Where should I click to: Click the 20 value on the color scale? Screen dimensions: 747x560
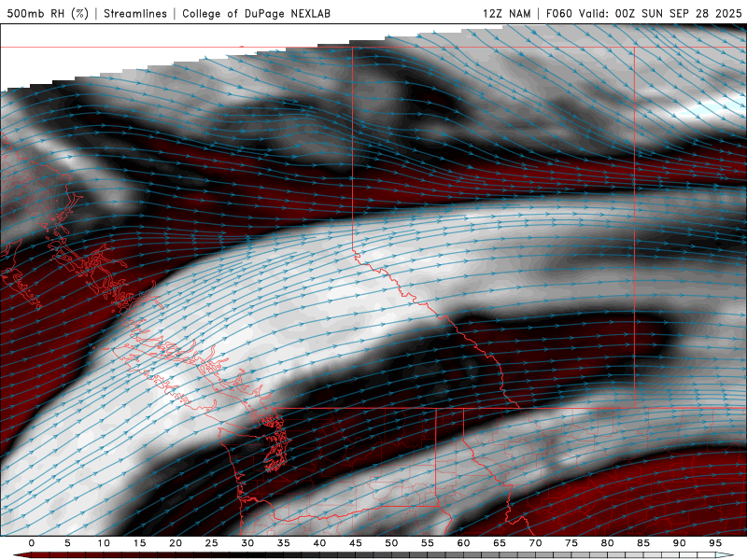(x=176, y=543)
